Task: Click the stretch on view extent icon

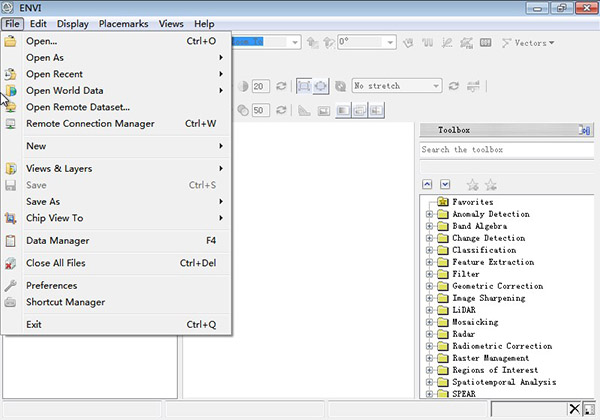Action: 320,86
